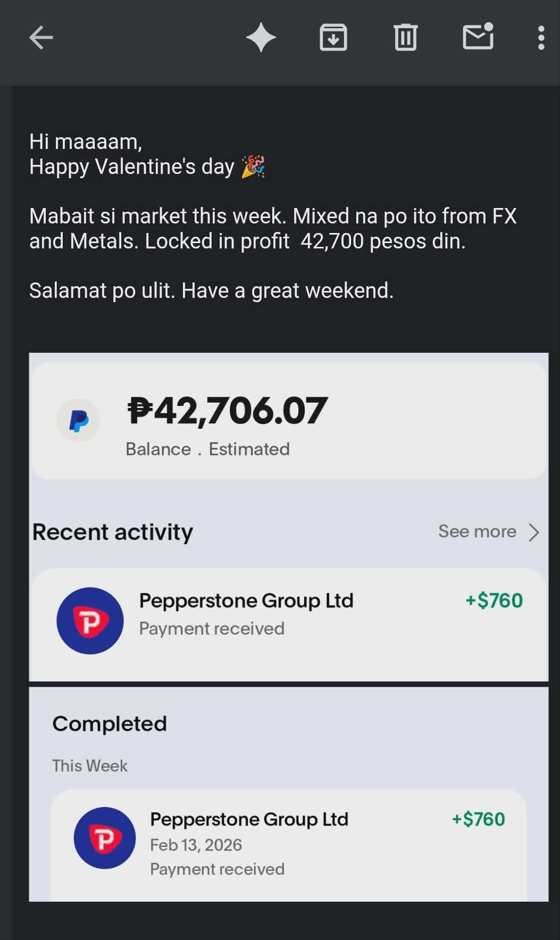This screenshot has height=940, width=560.
Task: Delete the email using trash icon
Action: [x=405, y=38]
